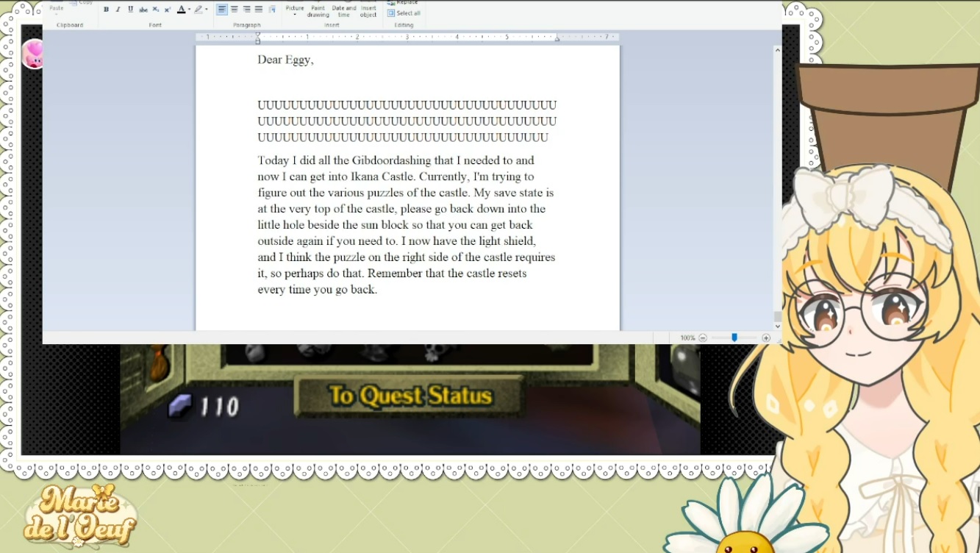Click the Insert object button
Screen dimensions: 980x553
pos(368,10)
